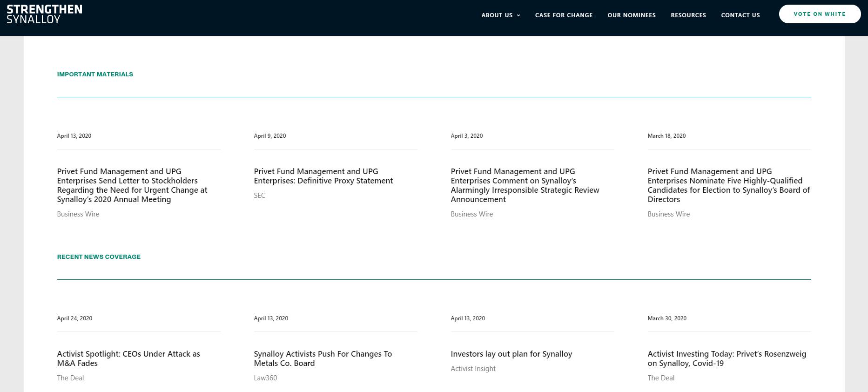
Task: Click the Important Materials section heading
Action: click(x=95, y=74)
